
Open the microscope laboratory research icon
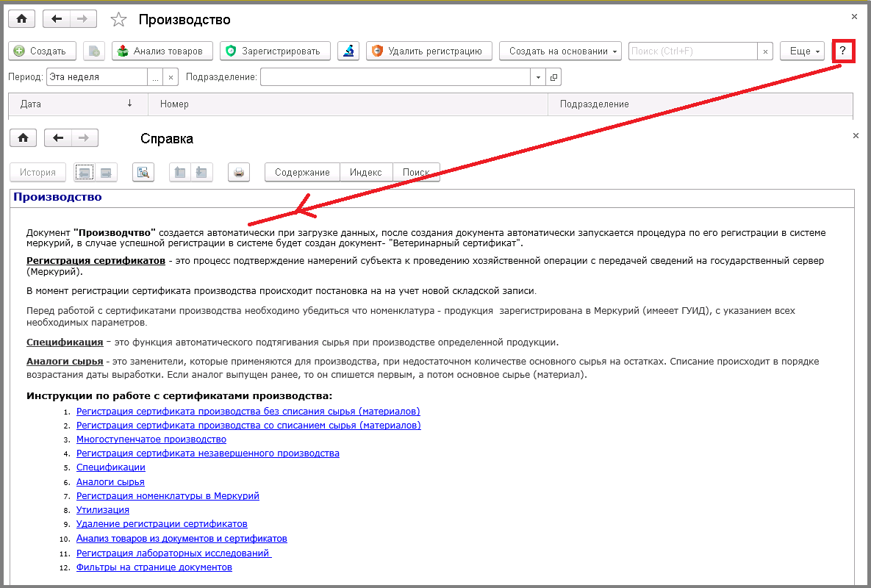click(x=348, y=51)
